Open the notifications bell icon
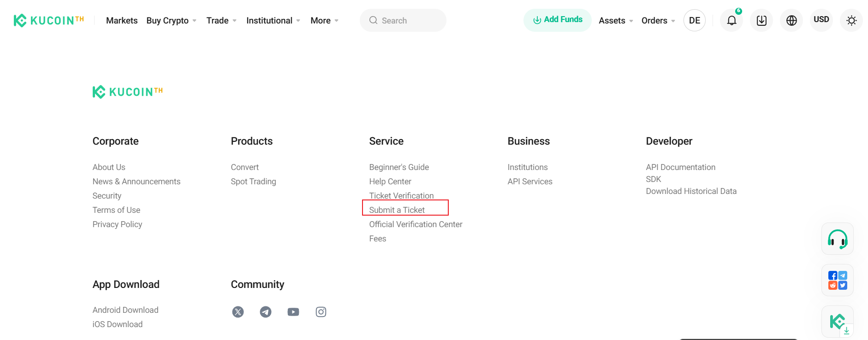 731,21
